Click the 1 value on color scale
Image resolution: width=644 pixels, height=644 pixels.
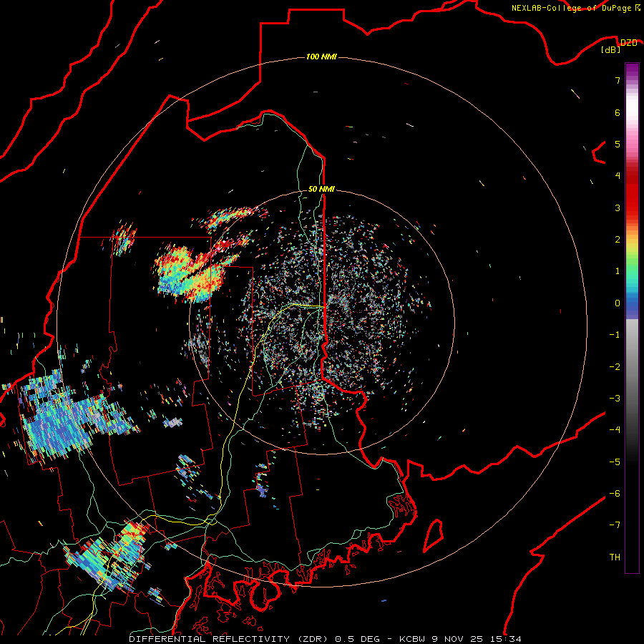pos(618,271)
